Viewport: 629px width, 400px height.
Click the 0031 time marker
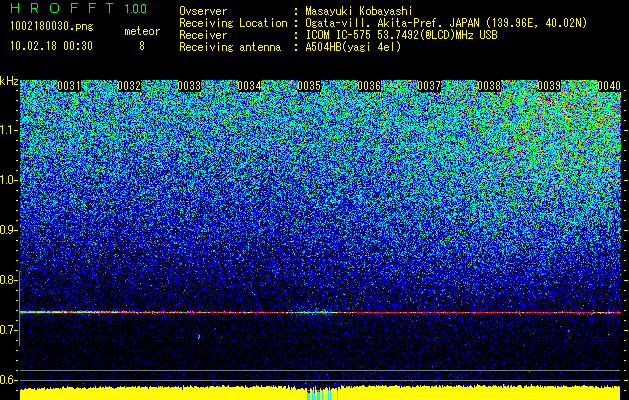69,86
